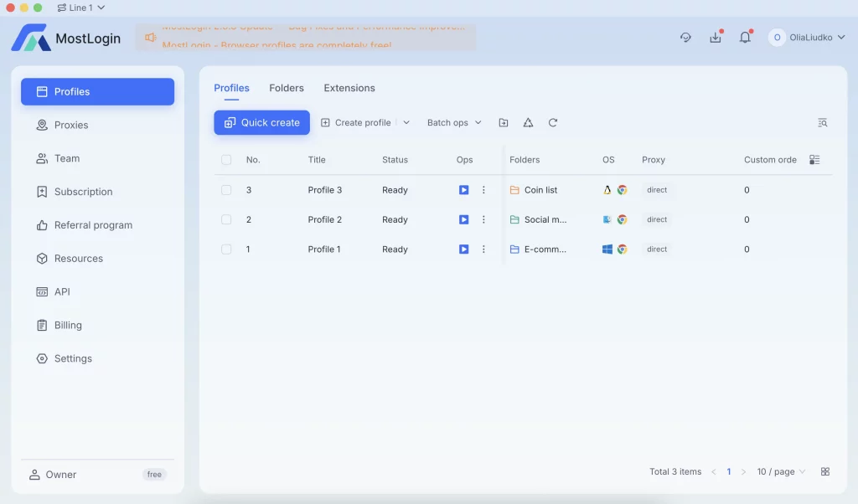
Task: Open the notifications bell
Action: click(x=745, y=37)
